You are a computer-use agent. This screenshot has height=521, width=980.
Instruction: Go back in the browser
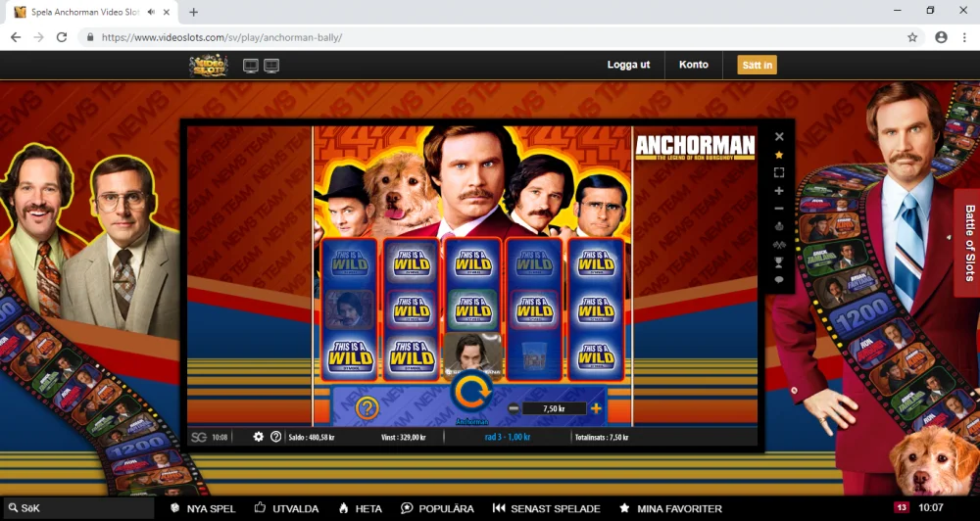[16, 37]
